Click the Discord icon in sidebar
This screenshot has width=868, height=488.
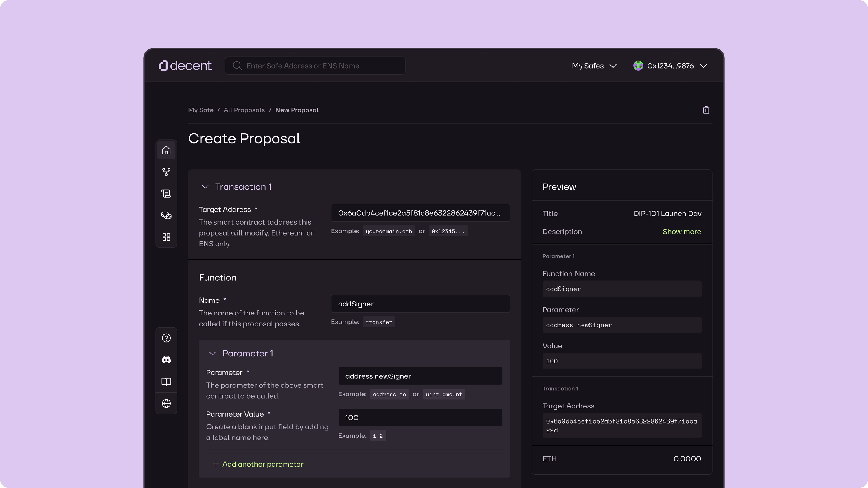(x=166, y=360)
